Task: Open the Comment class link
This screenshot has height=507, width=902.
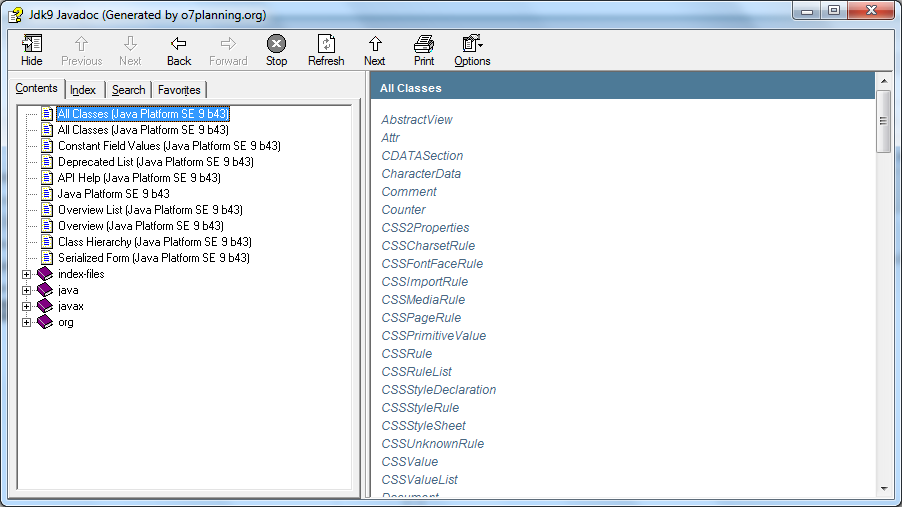Action: coord(408,192)
